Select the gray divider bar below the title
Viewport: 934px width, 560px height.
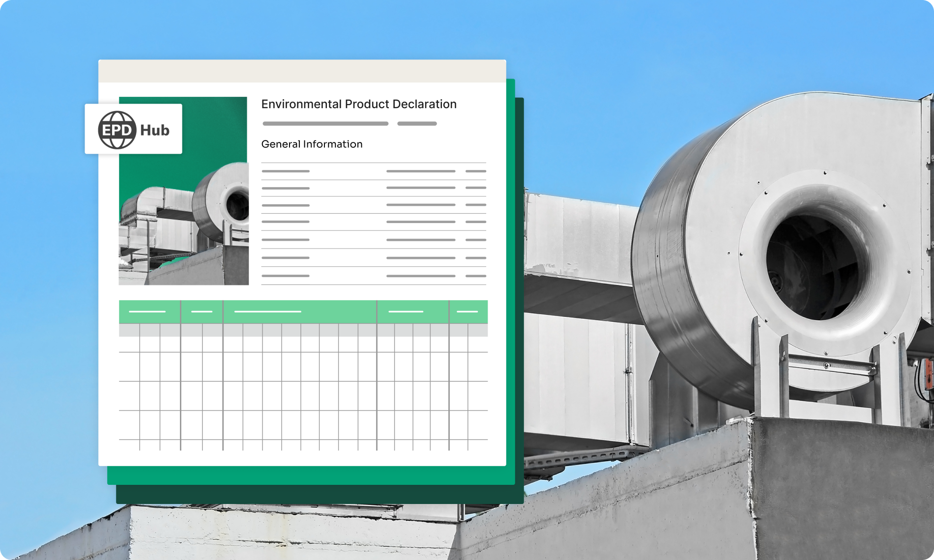coord(325,123)
